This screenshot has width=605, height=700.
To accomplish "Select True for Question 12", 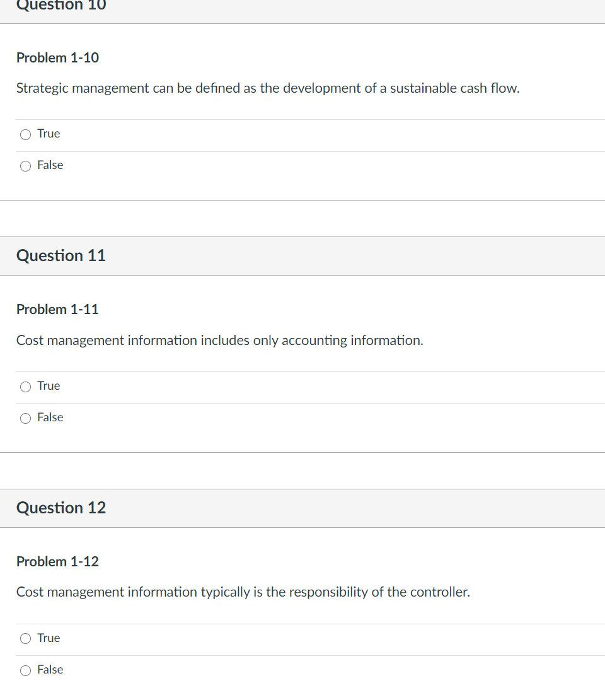I will pyautogui.click(x=25, y=638).
